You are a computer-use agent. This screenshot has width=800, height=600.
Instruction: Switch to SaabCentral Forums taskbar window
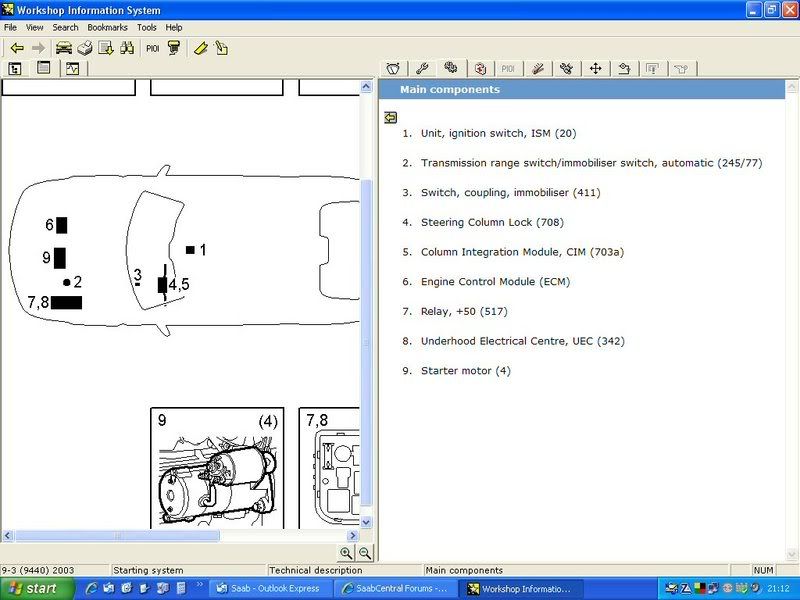click(396, 588)
